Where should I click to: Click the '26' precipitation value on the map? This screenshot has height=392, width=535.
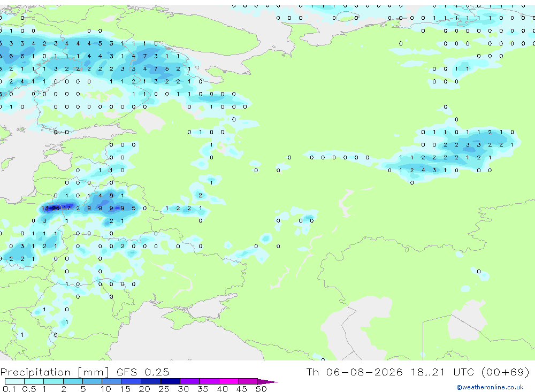56,208
